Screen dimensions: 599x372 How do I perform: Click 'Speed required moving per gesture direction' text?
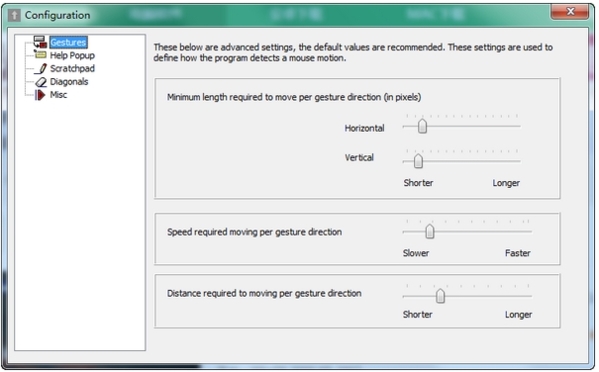[x=254, y=232]
